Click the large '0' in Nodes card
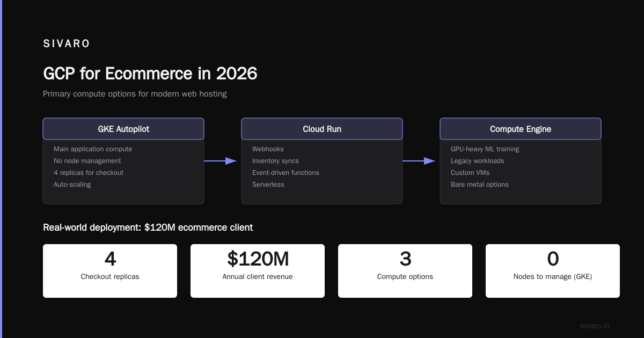Screen dimensions: 644x338 [x=553, y=259]
